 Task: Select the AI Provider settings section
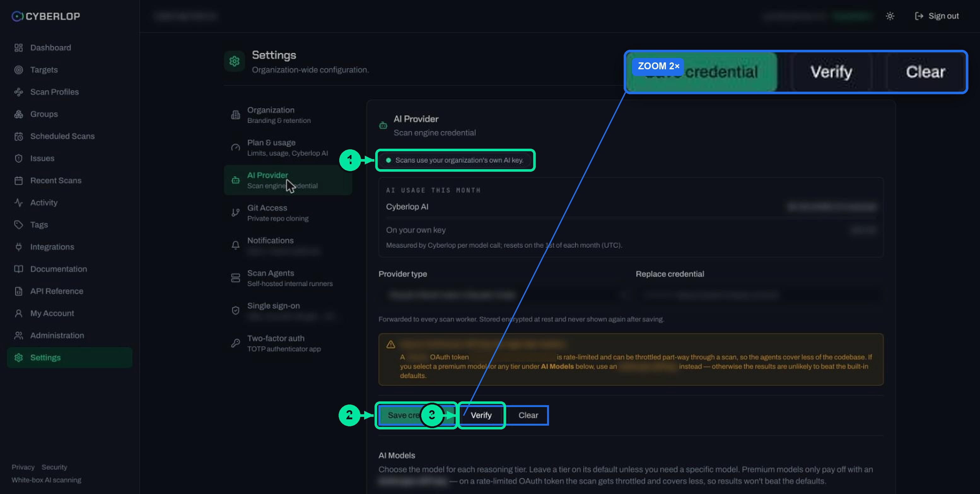(288, 180)
